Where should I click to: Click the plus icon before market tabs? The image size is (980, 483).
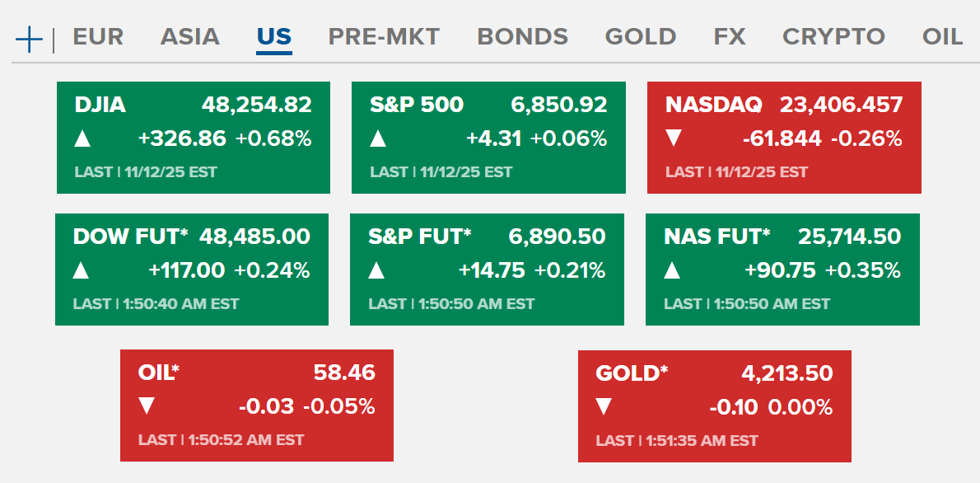click(29, 39)
